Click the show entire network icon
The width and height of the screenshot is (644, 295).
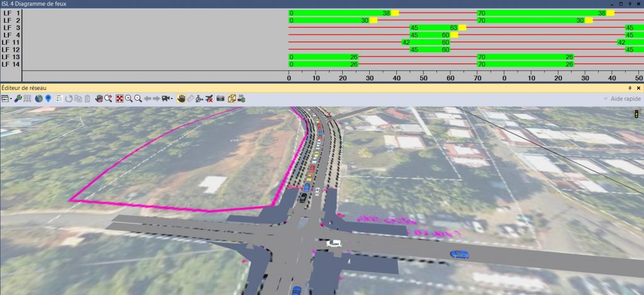pyautogui.click(x=119, y=99)
